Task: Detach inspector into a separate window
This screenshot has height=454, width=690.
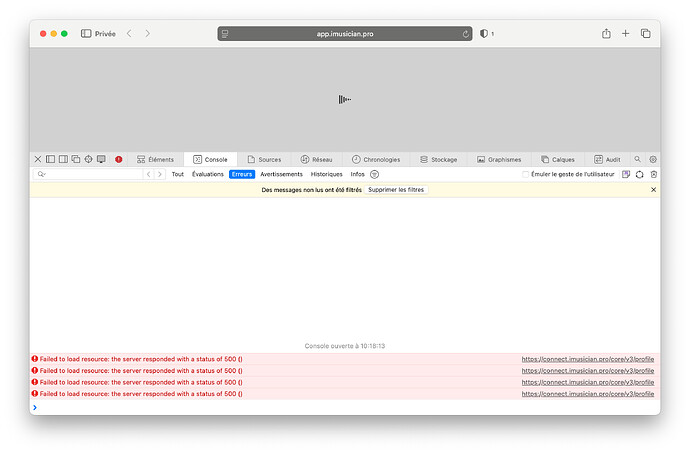Action: tap(75, 159)
